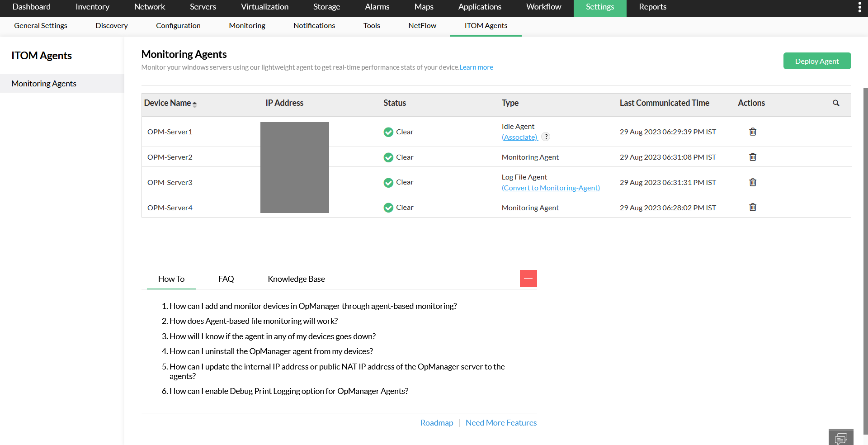Open how-to on updating NAT IP address

click(x=337, y=371)
